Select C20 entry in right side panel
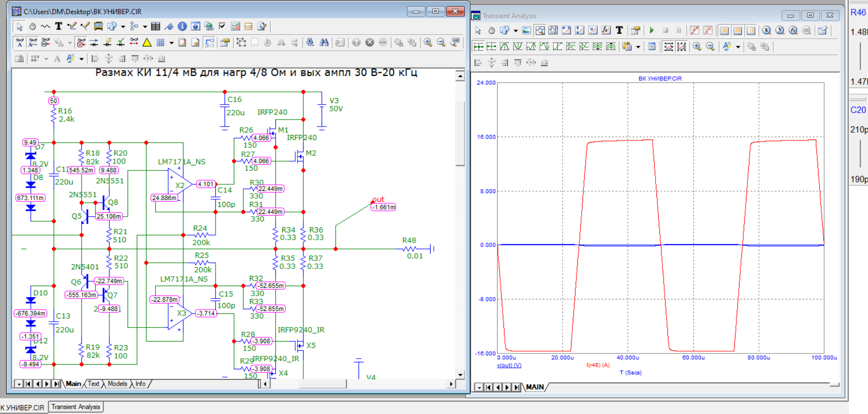Viewport: 868px width, 414px height. click(858, 110)
